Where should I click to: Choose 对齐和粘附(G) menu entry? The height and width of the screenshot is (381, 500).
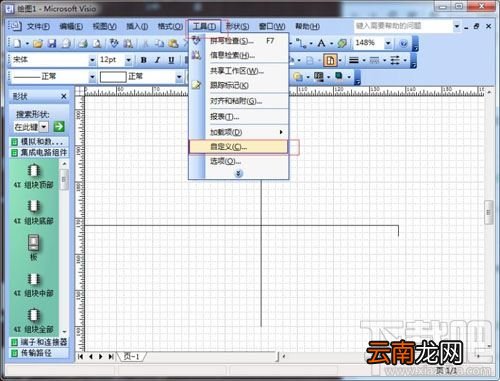pyautogui.click(x=239, y=101)
